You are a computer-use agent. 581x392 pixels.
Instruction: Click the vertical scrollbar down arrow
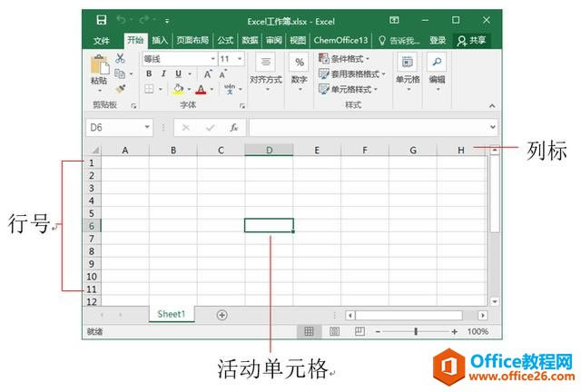coord(495,301)
